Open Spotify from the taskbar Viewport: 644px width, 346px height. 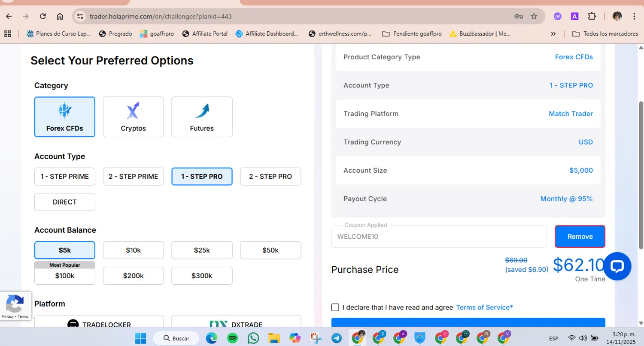click(232, 338)
